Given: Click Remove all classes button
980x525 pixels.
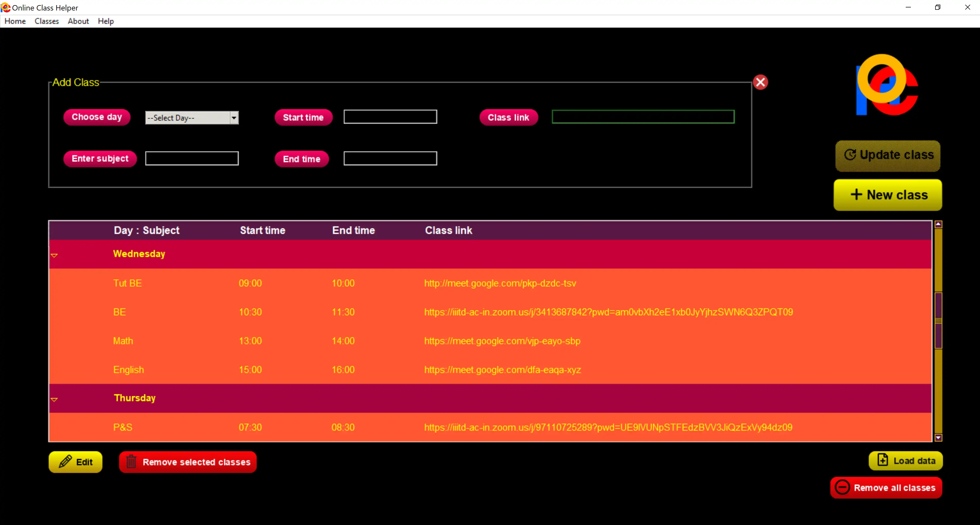Looking at the screenshot, I should coord(886,487).
